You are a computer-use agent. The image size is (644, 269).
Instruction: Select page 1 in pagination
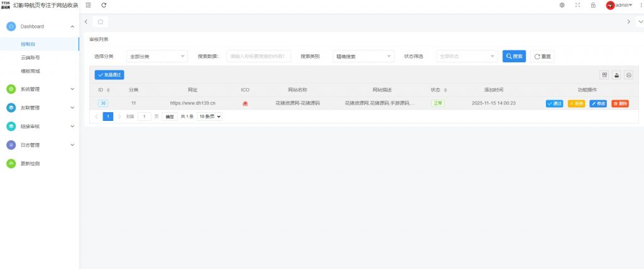point(108,117)
